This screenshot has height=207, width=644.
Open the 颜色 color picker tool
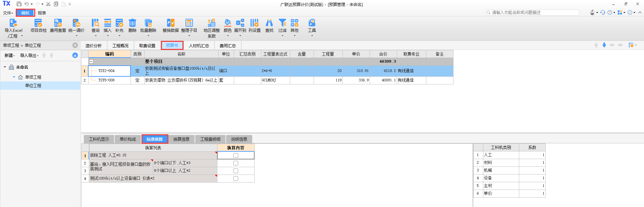tap(227, 23)
